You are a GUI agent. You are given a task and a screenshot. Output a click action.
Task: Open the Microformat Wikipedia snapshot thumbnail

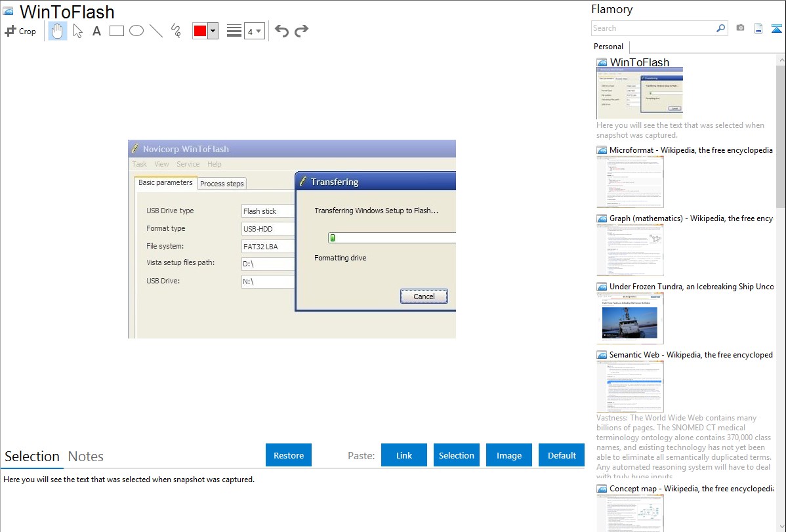(x=630, y=182)
